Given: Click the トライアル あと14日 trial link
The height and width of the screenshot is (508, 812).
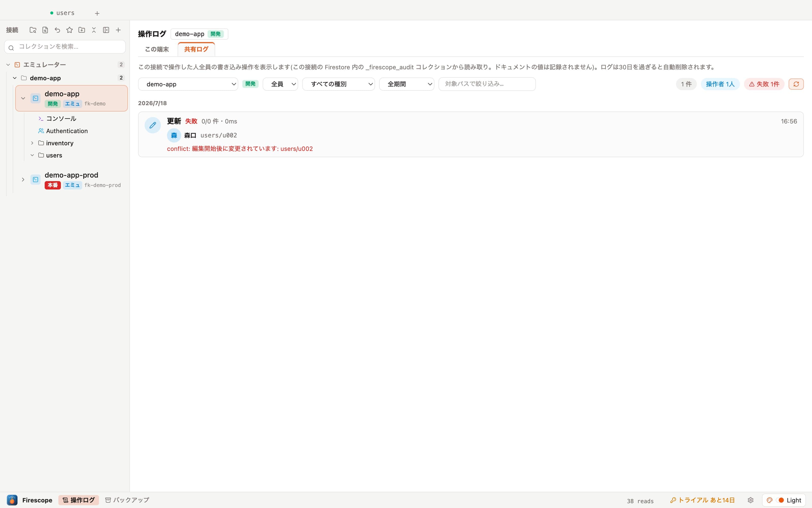Looking at the screenshot, I should pos(702,500).
